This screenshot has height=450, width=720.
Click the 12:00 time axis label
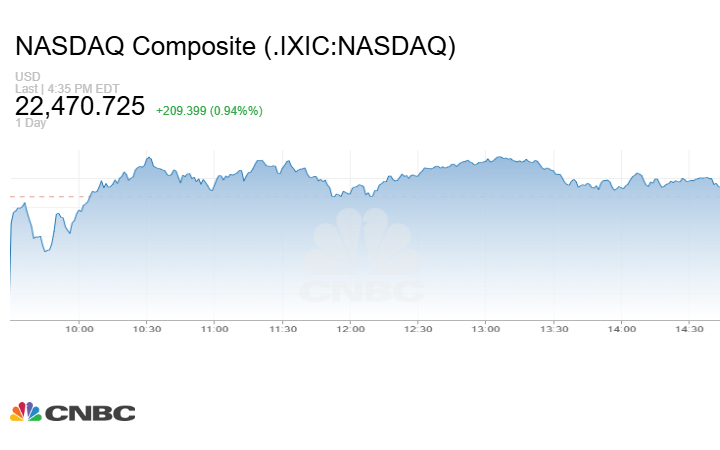(350, 328)
